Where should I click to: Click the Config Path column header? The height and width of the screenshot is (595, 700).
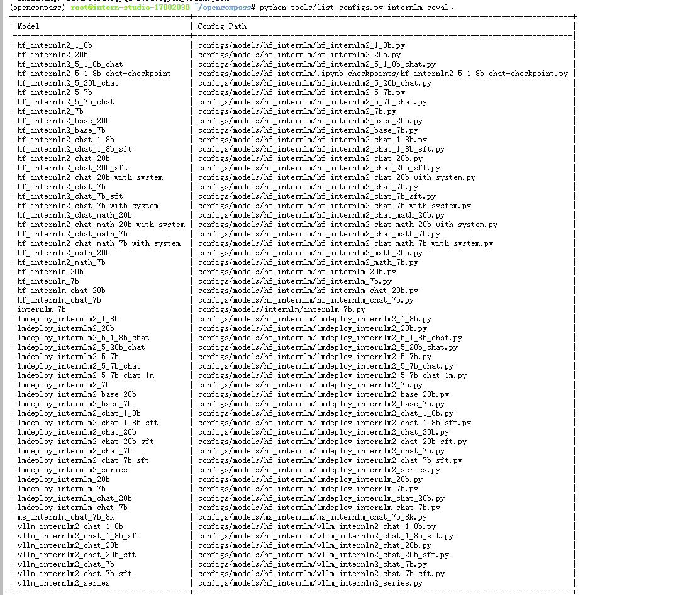pos(219,26)
